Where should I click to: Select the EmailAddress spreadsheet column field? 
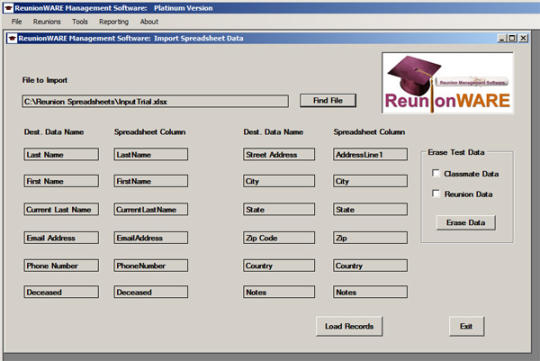[x=151, y=237]
